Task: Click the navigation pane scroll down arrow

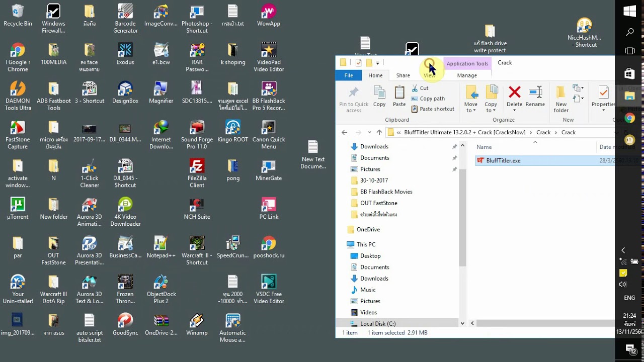Action: coord(462,323)
